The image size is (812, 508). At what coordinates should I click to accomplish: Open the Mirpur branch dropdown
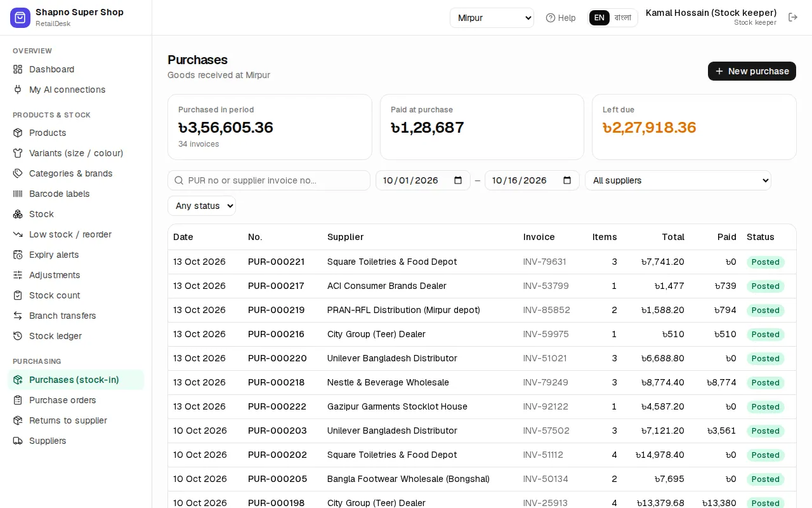492,18
